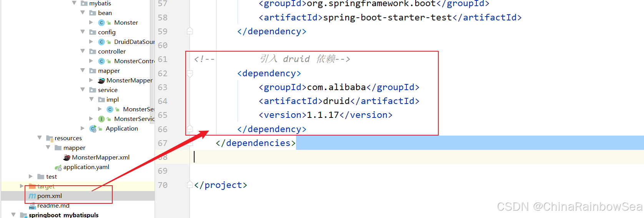644x218 pixels.
Task: Click the Application class run icon
Action: coord(93,129)
